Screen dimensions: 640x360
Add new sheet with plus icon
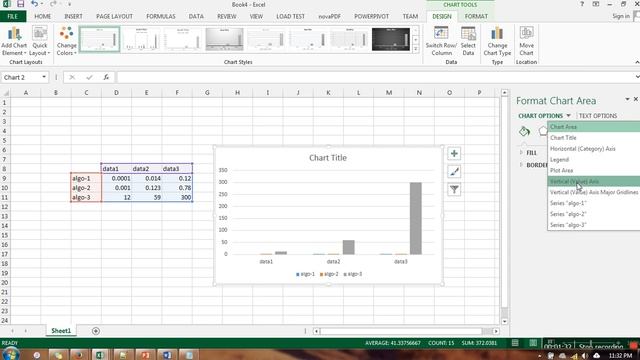(96, 331)
